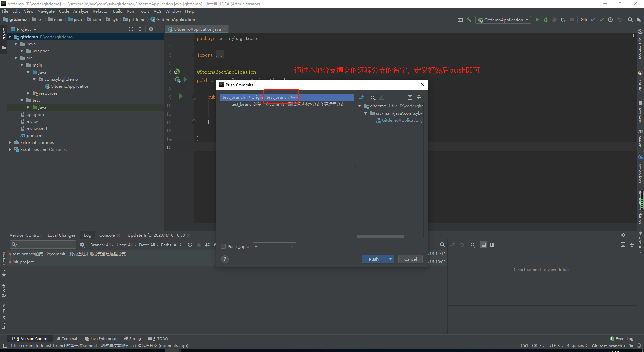Enable the Push Tags checkbox
The image size is (644, 352).
223,246
